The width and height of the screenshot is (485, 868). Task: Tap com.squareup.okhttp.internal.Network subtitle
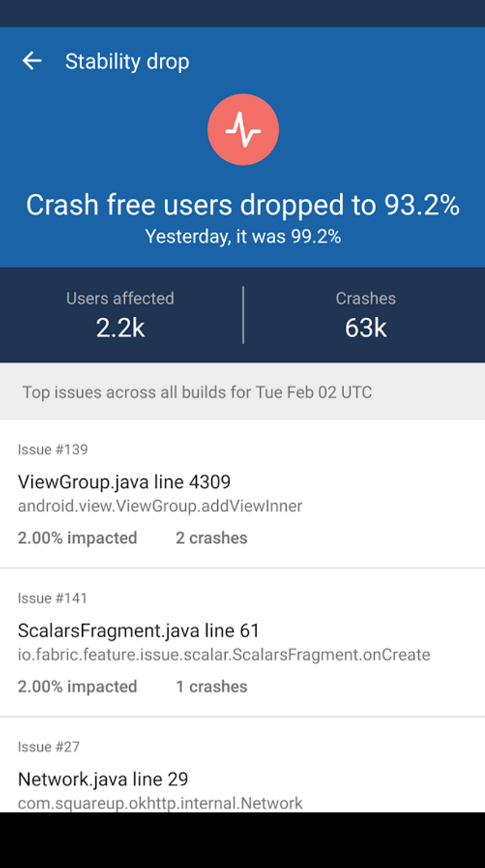[160, 804]
